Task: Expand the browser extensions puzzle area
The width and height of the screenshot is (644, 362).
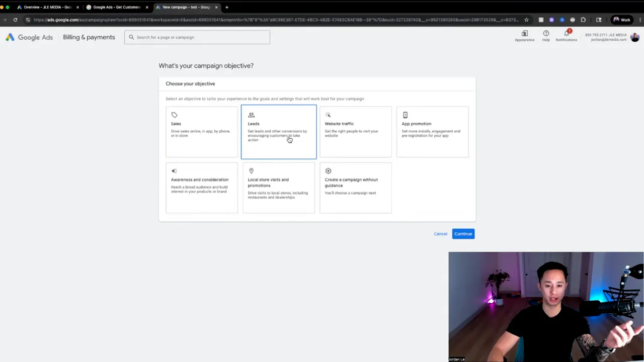Action: coord(583,20)
